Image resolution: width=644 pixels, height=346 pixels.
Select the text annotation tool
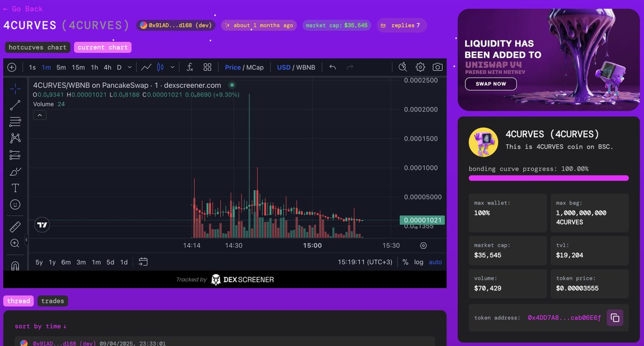tap(15, 188)
